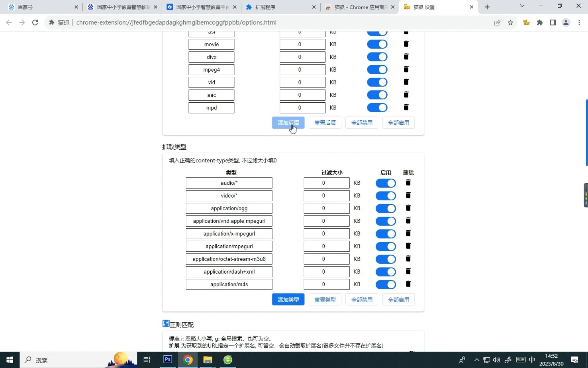Image resolution: width=588 pixels, height=368 pixels.
Task: Switch to the 扩展程序 tab
Action: (281, 7)
